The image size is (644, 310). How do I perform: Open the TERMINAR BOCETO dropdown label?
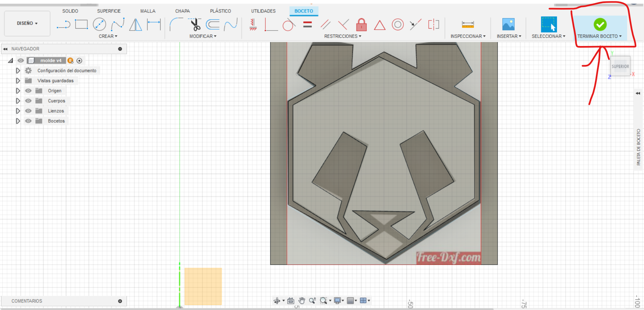pyautogui.click(x=599, y=36)
